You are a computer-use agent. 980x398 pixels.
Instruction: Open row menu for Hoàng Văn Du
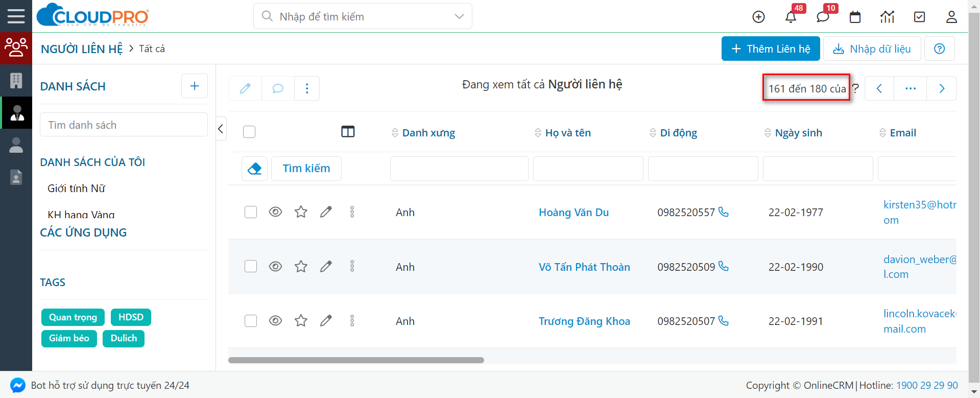[352, 212]
